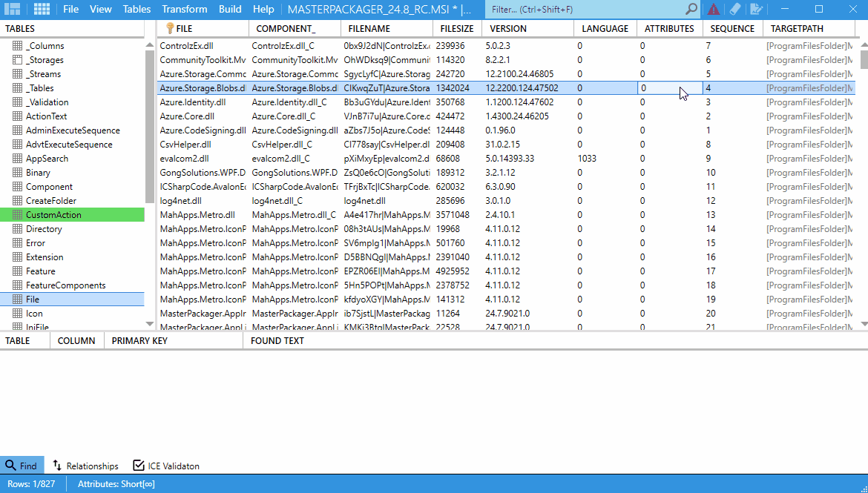This screenshot has width=868, height=493.
Task: Click the layout view icon in title bar
Action: 12,9
